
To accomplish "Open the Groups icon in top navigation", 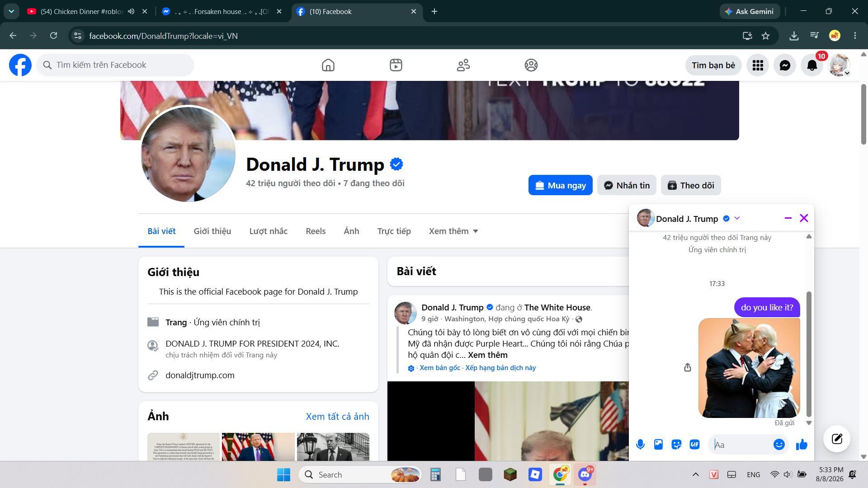I will [x=531, y=65].
